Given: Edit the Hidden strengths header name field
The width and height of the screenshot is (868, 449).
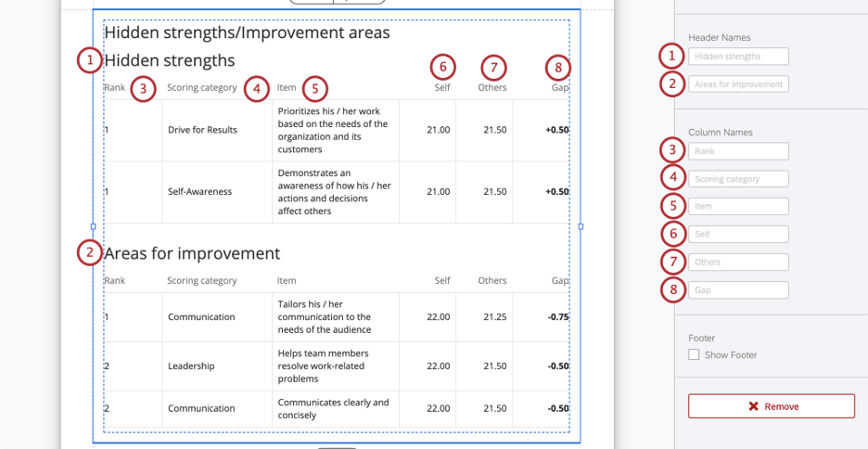Looking at the screenshot, I should [x=738, y=56].
